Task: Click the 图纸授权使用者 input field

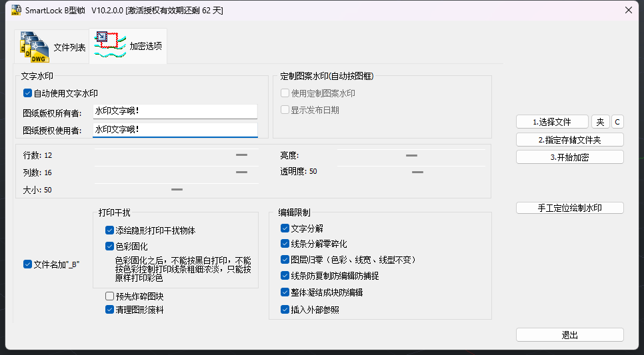Action: pyautogui.click(x=175, y=130)
